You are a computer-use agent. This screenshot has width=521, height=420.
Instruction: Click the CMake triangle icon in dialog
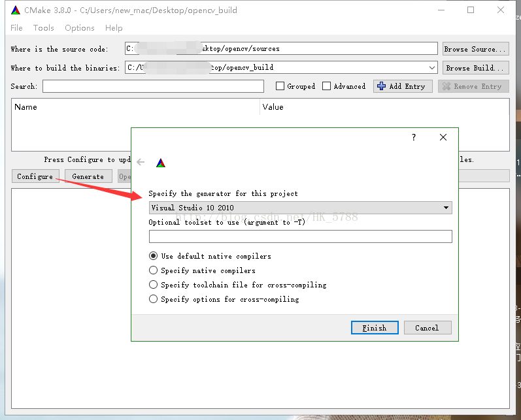tap(161, 163)
